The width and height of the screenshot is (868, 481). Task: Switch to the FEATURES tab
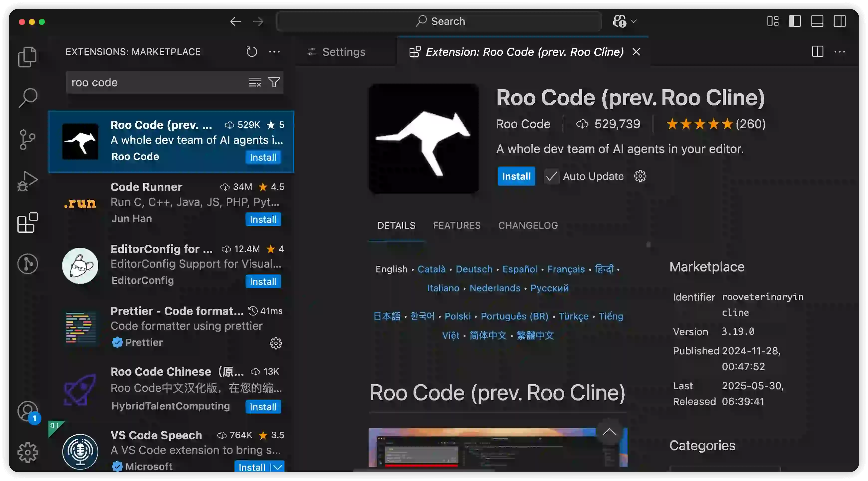(457, 226)
